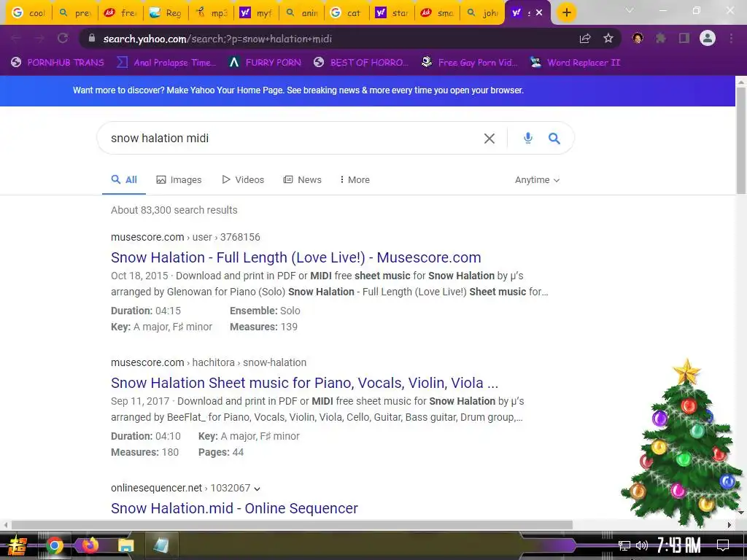
Task: Expand the onlinesequencer.net result options arrow
Action: tap(258, 489)
